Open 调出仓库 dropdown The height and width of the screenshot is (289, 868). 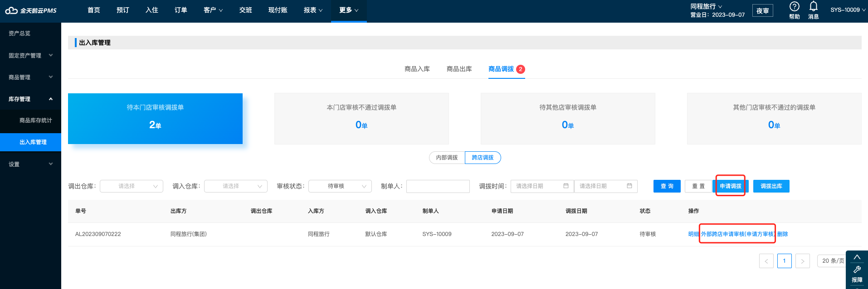pyautogui.click(x=132, y=186)
